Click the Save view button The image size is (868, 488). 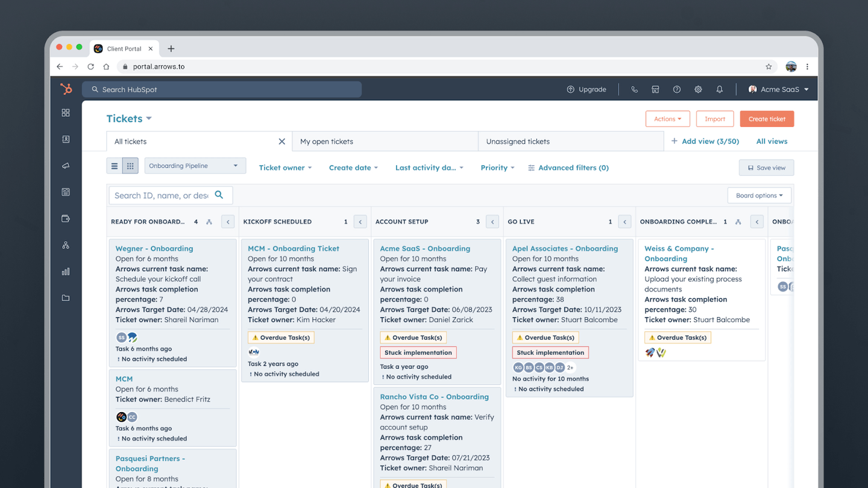coord(766,167)
